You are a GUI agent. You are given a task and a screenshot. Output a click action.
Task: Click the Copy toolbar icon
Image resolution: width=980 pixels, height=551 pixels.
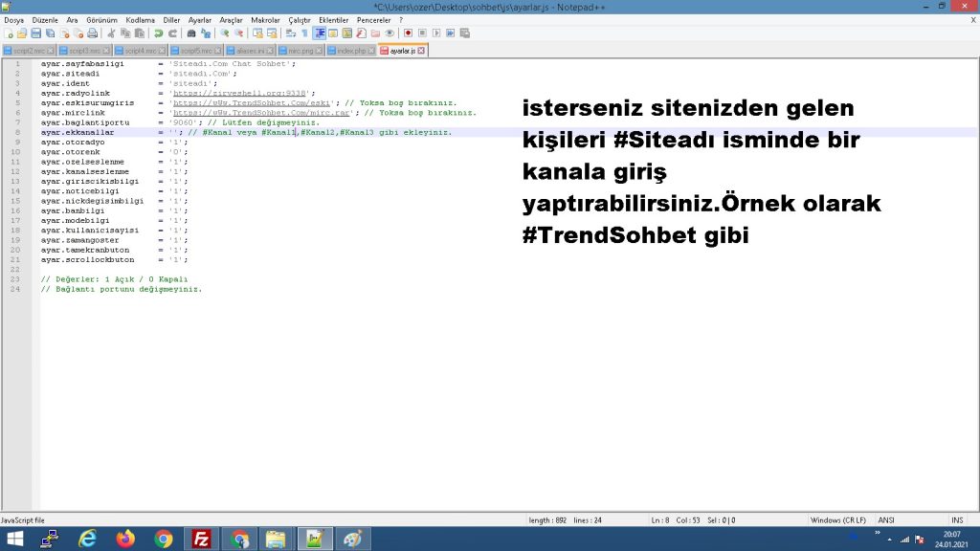pyautogui.click(x=125, y=33)
